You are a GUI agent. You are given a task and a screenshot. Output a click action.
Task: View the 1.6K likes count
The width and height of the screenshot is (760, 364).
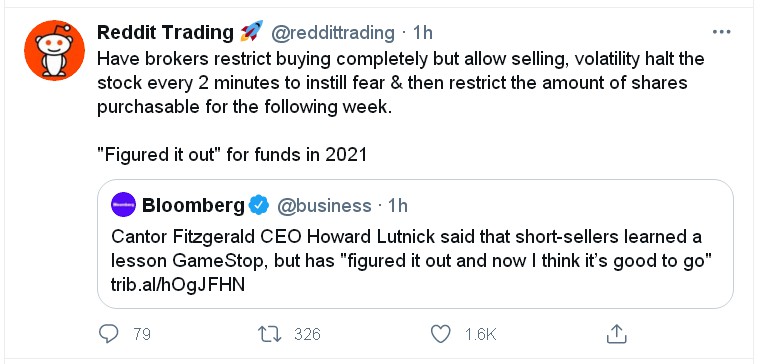(x=480, y=334)
